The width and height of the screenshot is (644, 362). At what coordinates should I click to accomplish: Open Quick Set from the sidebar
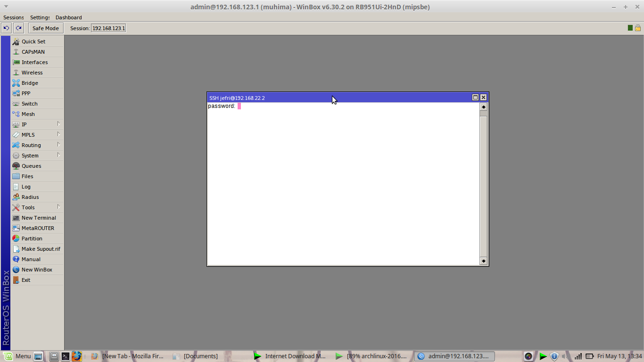[37, 41]
